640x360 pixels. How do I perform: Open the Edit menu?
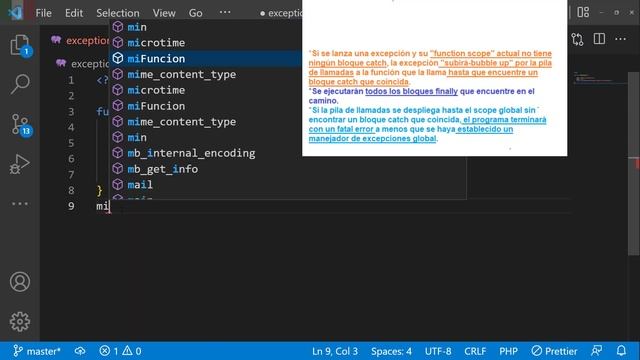tap(74, 13)
